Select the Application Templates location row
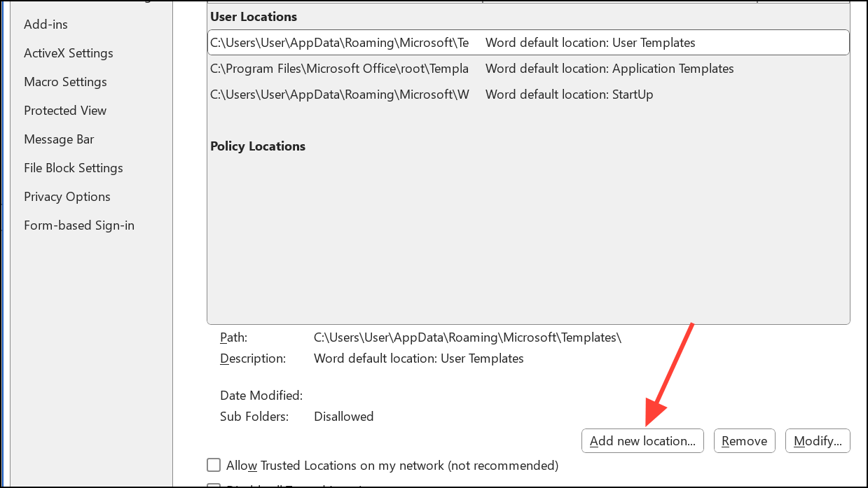Screen dimensions: 868x488 [528, 69]
